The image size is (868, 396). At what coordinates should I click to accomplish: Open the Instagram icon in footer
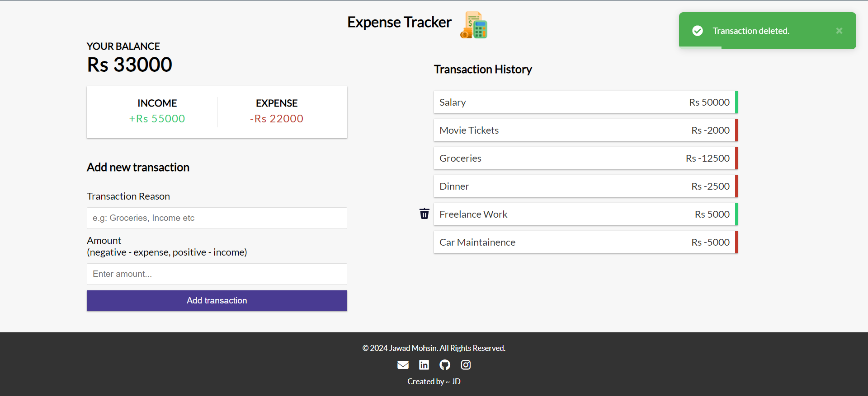(466, 365)
